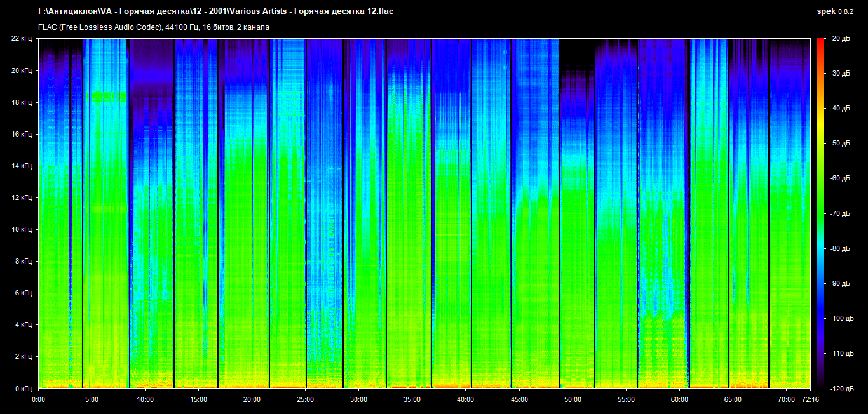Viewport: 868px width, 414px height.
Task: Click the 55:00 time axis label
Action: coord(626,400)
